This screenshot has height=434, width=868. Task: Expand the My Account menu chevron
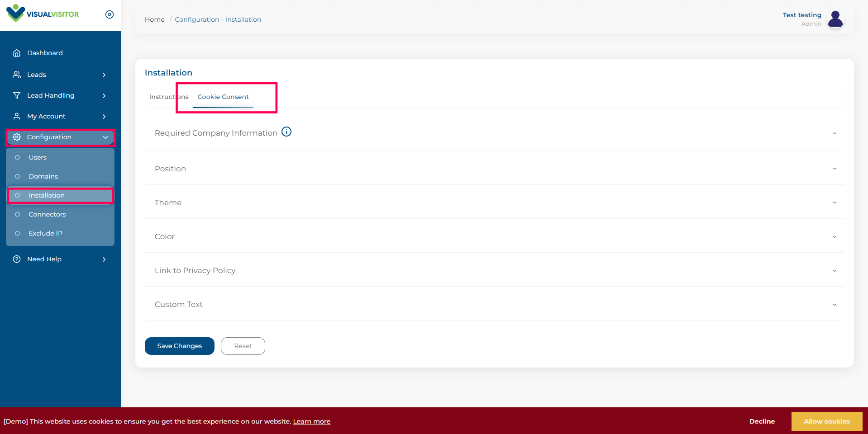[104, 117]
